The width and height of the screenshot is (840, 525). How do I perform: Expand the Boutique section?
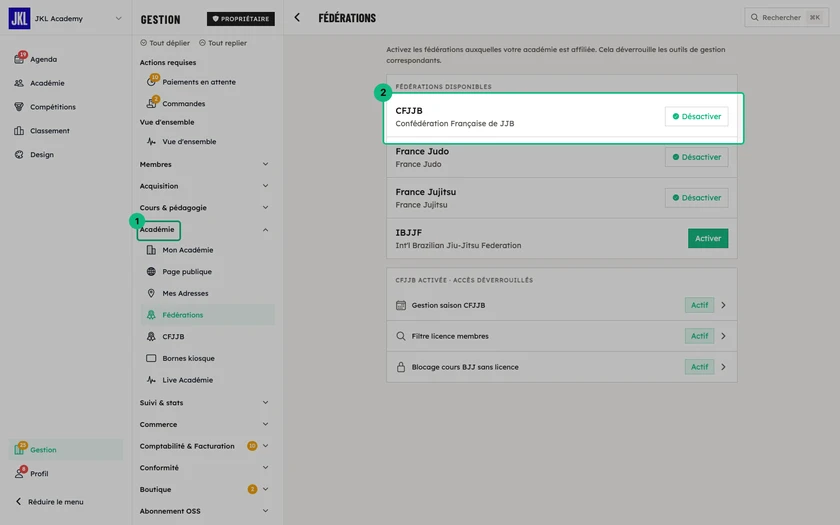[x=265, y=489]
